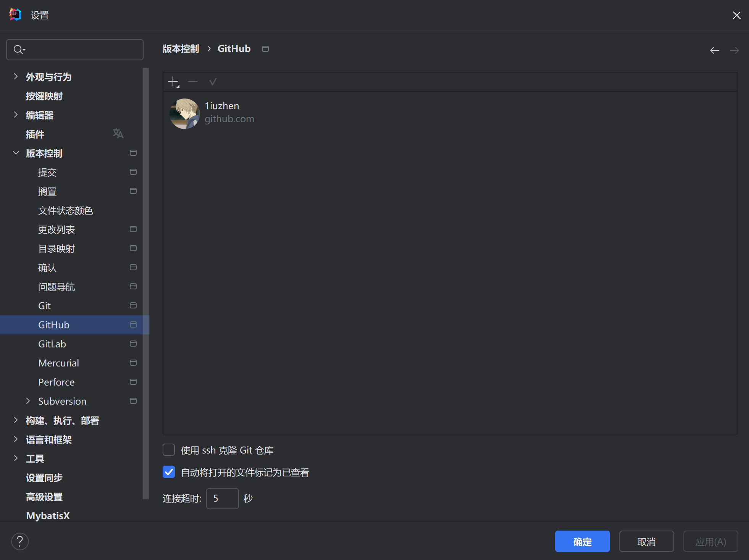Click the remove account minus icon

(193, 82)
